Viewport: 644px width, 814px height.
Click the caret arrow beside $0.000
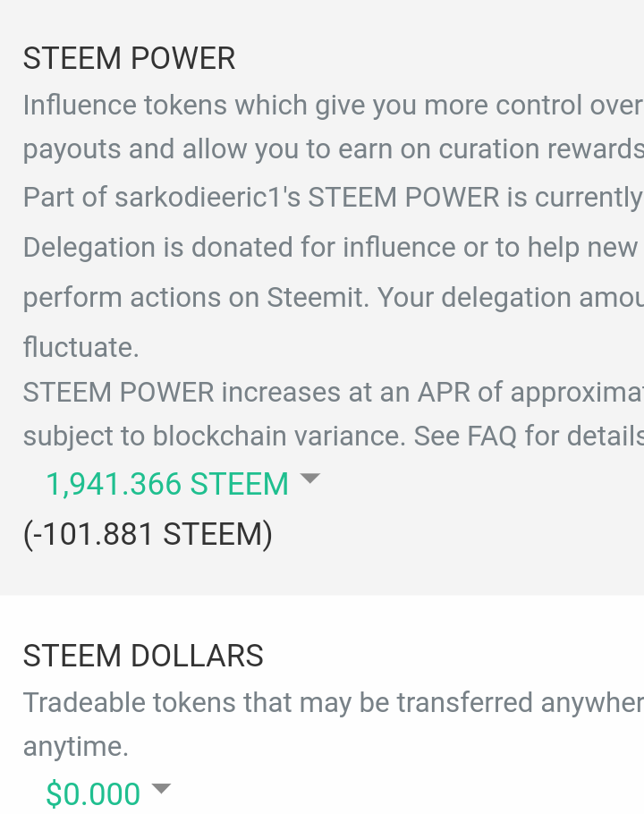pyautogui.click(x=161, y=789)
